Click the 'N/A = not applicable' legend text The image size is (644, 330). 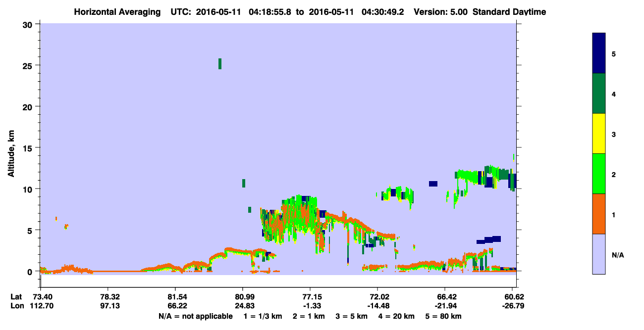(x=195, y=316)
